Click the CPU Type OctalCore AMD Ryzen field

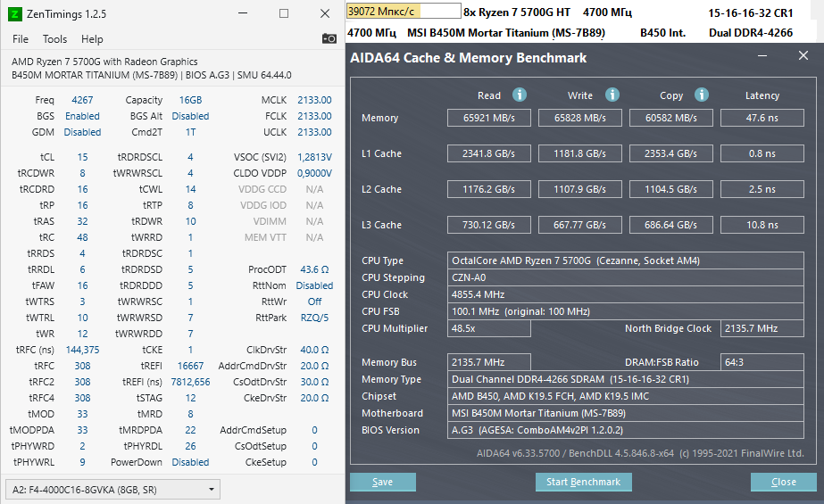pyautogui.click(x=625, y=260)
